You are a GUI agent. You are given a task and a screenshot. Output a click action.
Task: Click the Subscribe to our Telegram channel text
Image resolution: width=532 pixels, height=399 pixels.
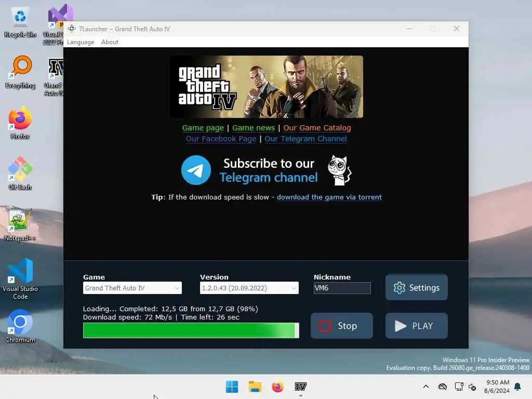click(x=269, y=170)
